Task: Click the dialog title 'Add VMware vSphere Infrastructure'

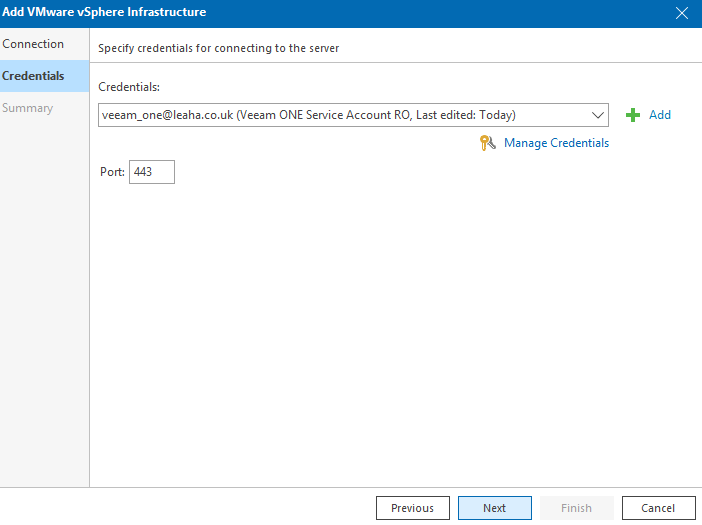Action: [104, 12]
